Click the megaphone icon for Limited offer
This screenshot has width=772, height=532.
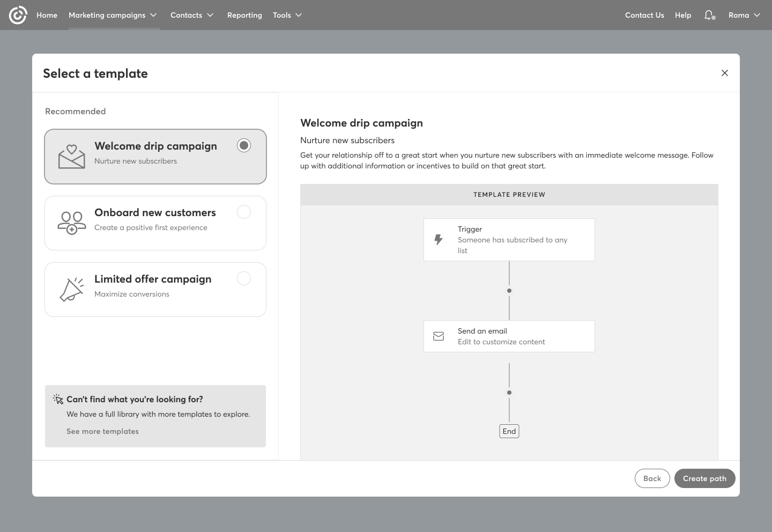click(x=72, y=290)
